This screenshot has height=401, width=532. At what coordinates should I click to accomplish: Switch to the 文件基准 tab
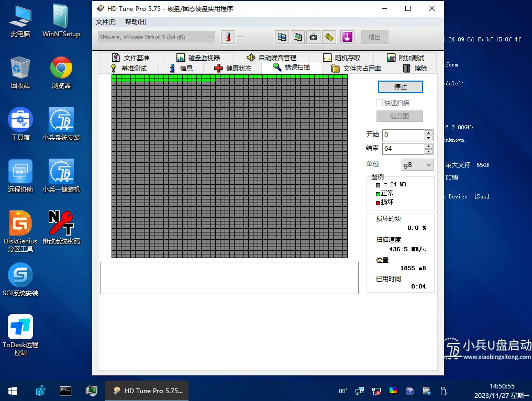tap(131, 58)
